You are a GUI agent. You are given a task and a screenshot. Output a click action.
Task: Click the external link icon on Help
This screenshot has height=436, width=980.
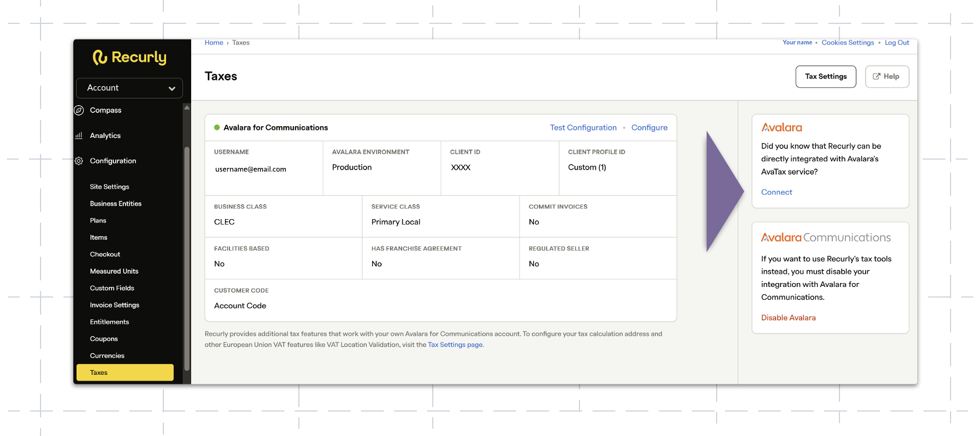877,77
